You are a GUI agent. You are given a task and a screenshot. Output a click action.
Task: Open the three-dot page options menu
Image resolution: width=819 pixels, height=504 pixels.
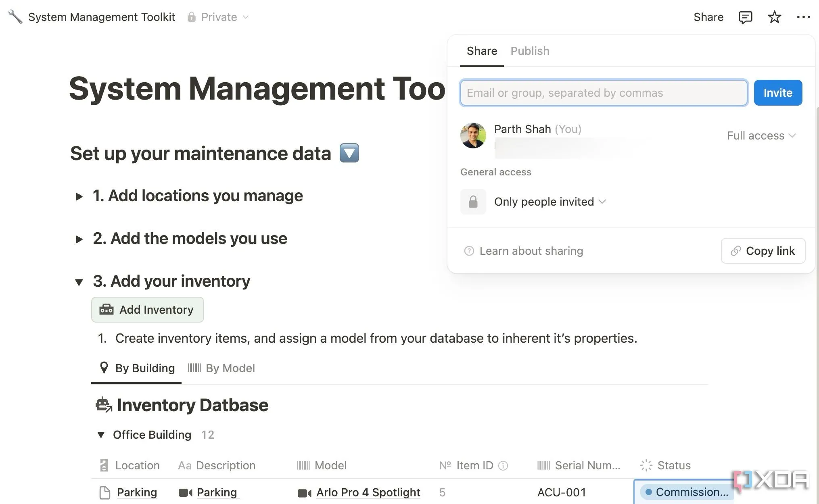click(x=803, y=17)
